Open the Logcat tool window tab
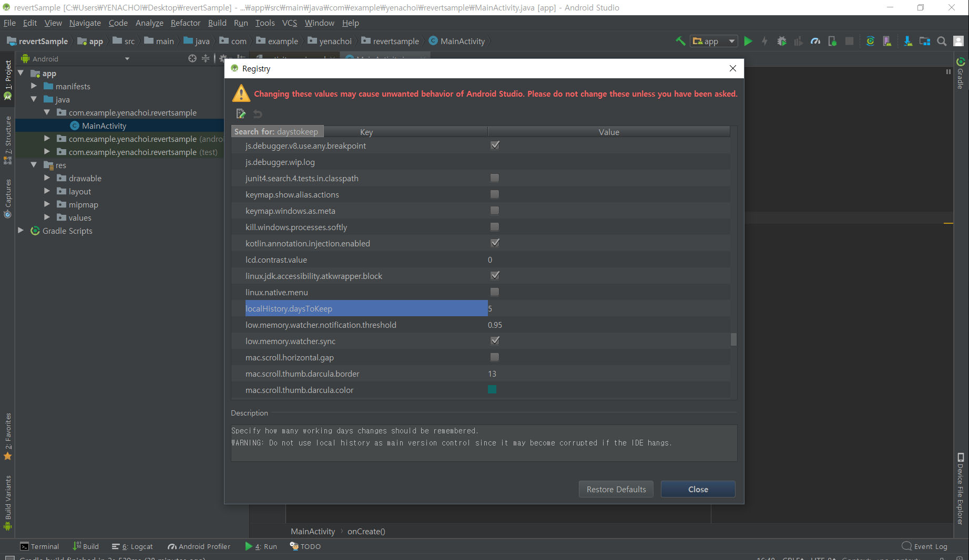969x560 pixels. [x=132, y=546]
